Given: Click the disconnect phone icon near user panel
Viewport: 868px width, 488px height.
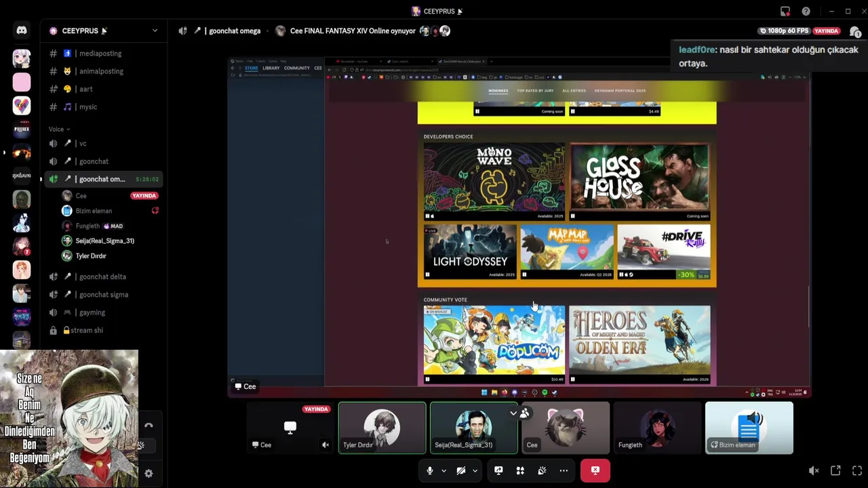Looking at the screenshot, I should point(149,426).
